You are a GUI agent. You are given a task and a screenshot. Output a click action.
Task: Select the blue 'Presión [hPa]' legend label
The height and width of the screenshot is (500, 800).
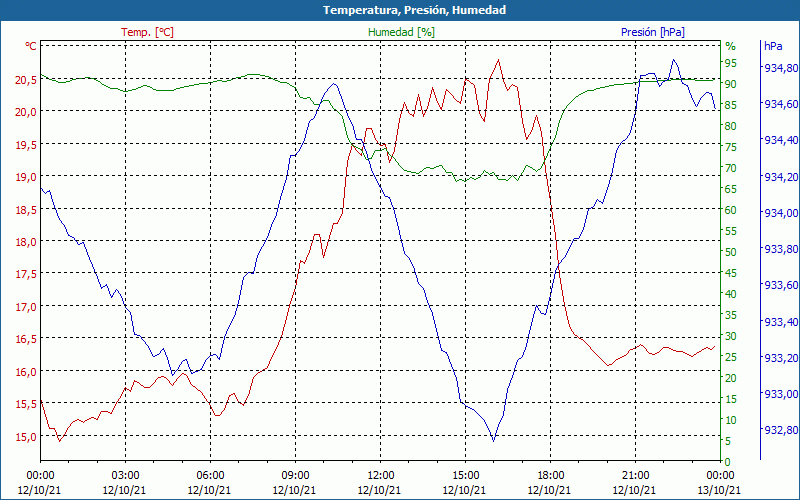coord(653,32)
